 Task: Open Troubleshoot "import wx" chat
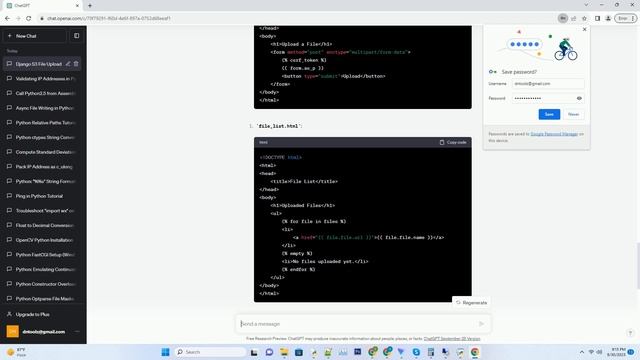pyautogui.click(x=42, y=211)
